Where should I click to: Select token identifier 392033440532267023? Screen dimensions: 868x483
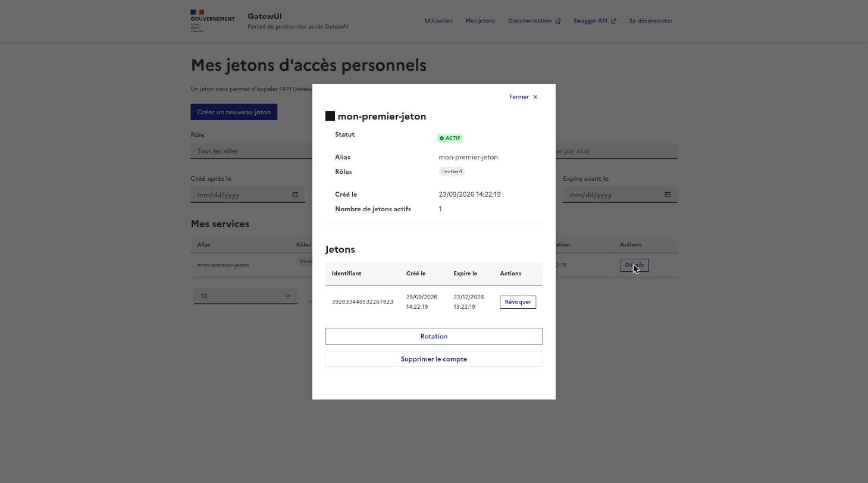362,302
